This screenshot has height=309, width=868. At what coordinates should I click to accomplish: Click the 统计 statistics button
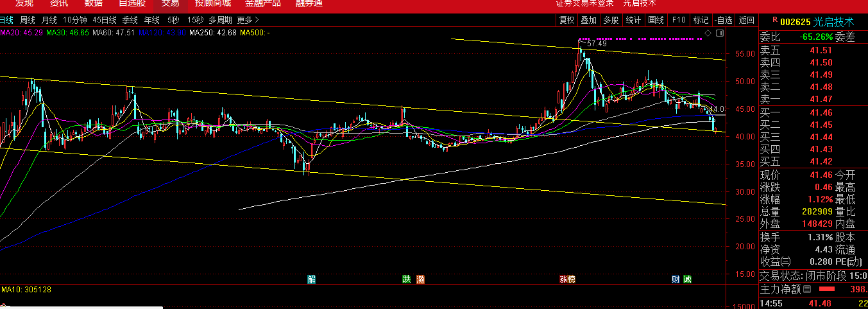click(633, 21)
